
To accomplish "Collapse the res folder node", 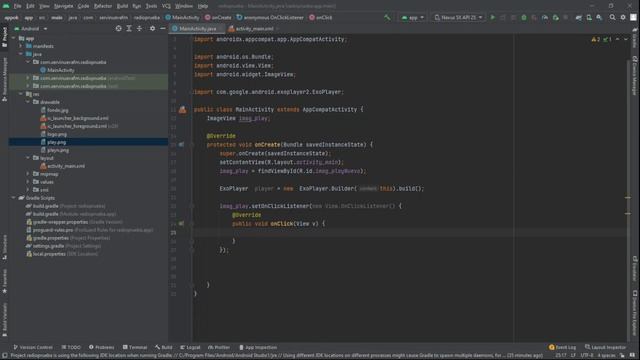I will pos(21,94).
